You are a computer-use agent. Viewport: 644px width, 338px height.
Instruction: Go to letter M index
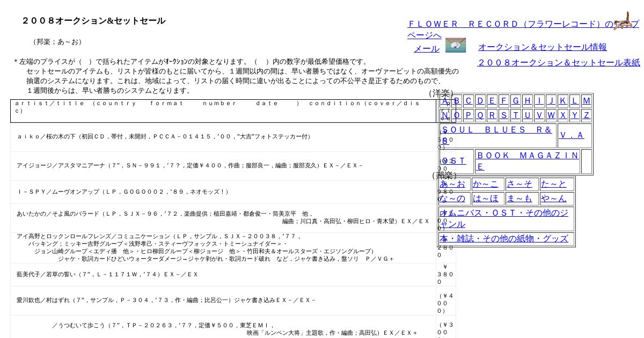click(x=587, y=100)
